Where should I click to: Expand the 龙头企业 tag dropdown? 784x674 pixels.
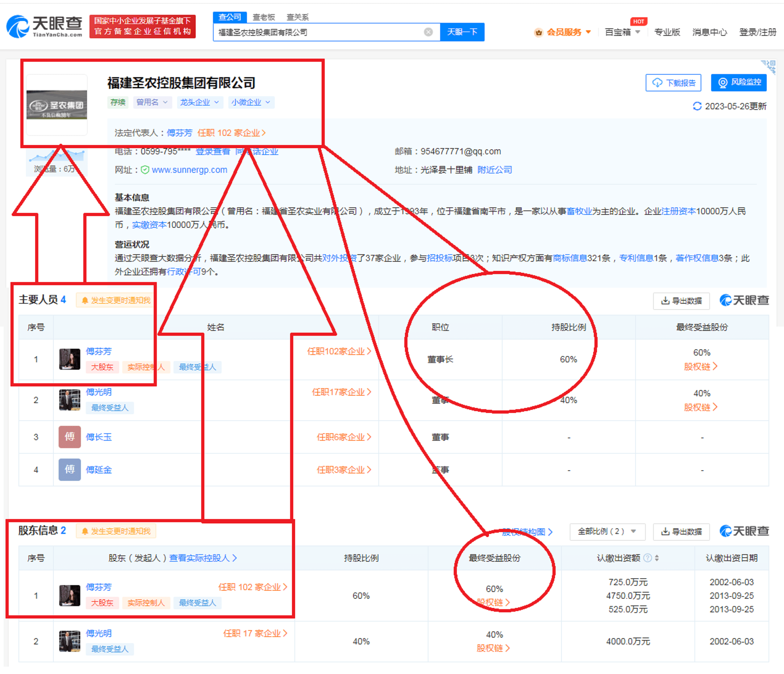(x=200, y=102)
